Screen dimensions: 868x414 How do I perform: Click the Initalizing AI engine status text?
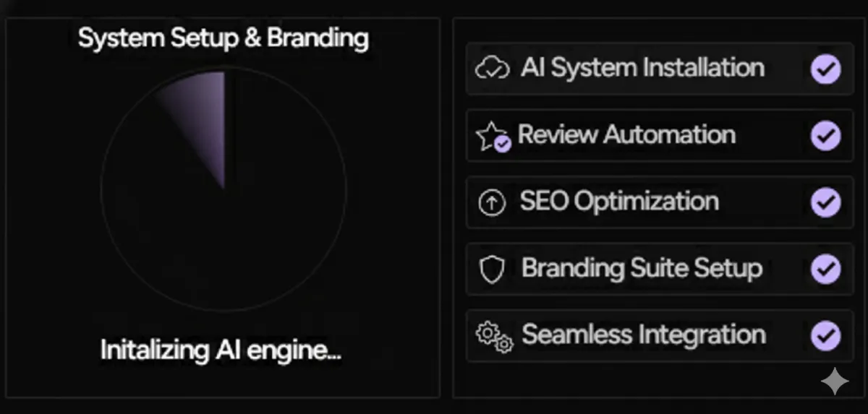tap(221, 350)
